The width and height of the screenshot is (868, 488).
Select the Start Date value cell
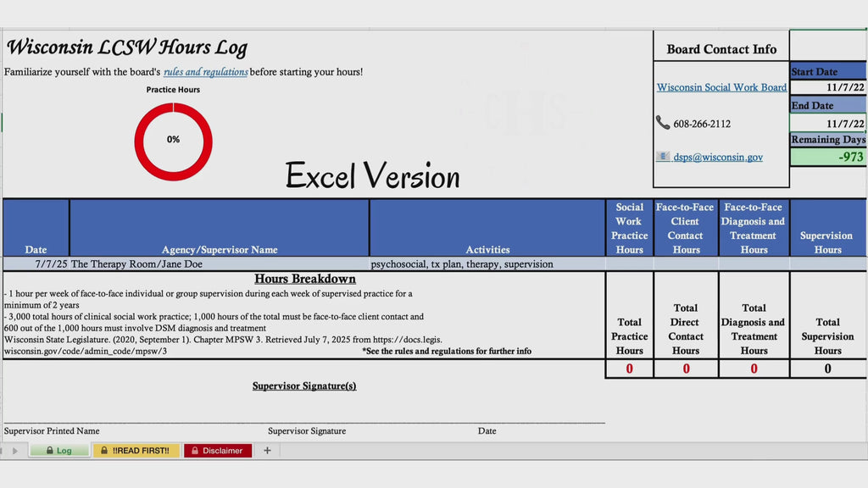click(x=827, y=87)
